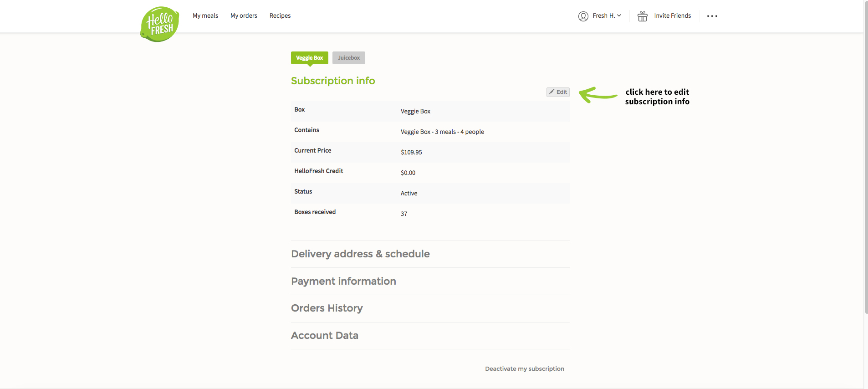Image resolution: width=868 pixels, height=389 pixels.
Task: Click the HelloFresh Credit label
Action: tap(319, 171)
